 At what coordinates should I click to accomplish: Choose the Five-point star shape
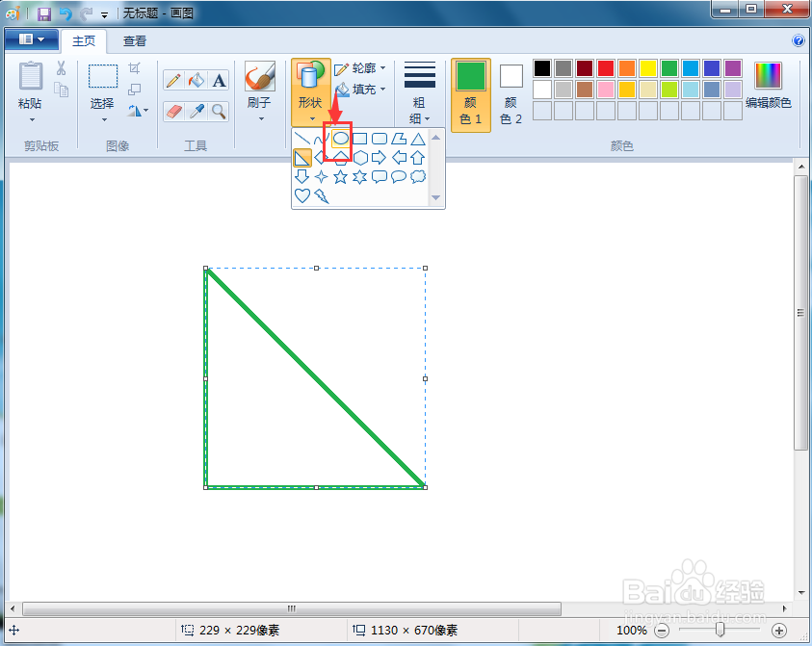point(340,177)
